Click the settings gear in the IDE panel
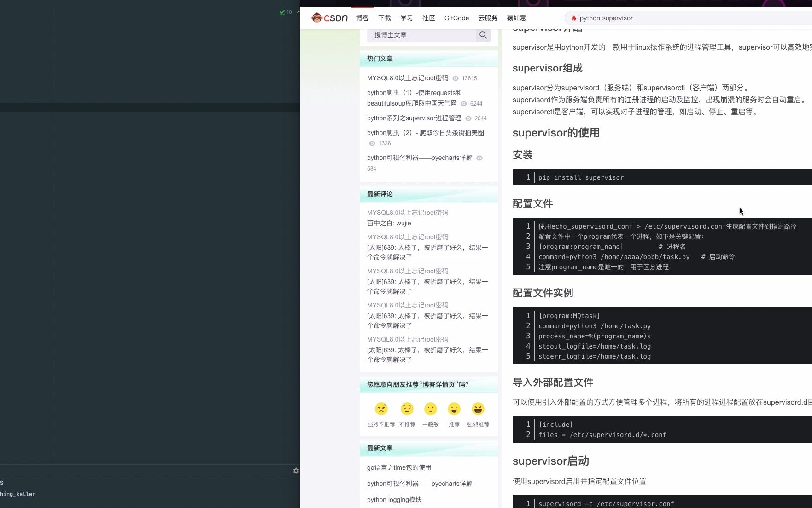Image resolution: width=812 pixels, height=508 pixels. (x=296, y=471)
